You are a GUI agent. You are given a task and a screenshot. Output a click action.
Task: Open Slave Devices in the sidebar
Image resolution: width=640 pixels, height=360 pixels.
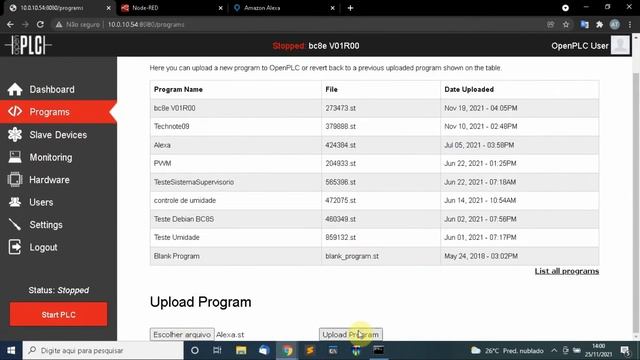pyautogui.click(x=58, y=135)
